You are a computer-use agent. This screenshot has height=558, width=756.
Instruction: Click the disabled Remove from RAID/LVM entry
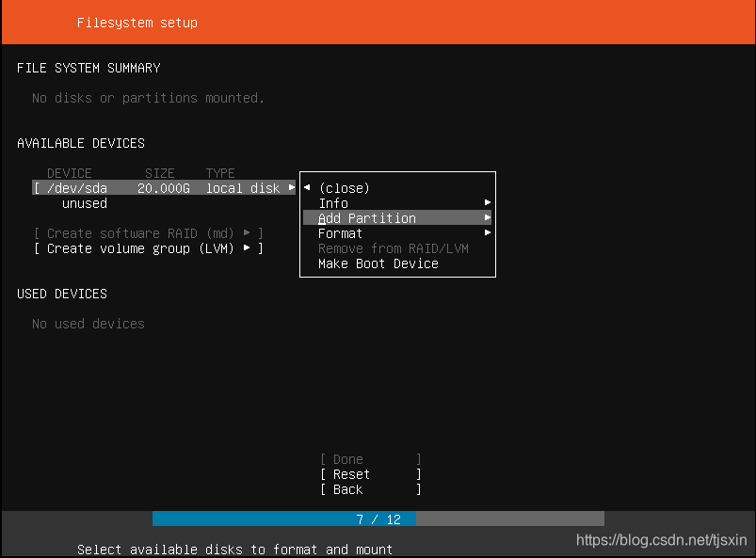393,248
